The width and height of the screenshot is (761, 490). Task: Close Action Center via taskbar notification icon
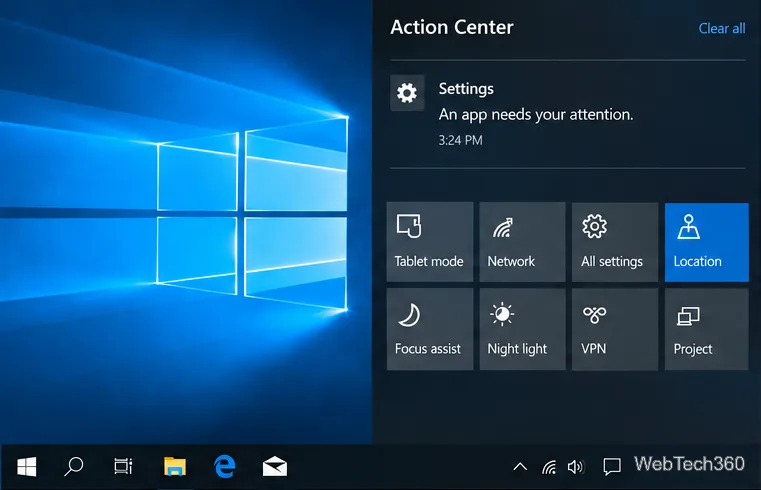[x=612, y=467]
